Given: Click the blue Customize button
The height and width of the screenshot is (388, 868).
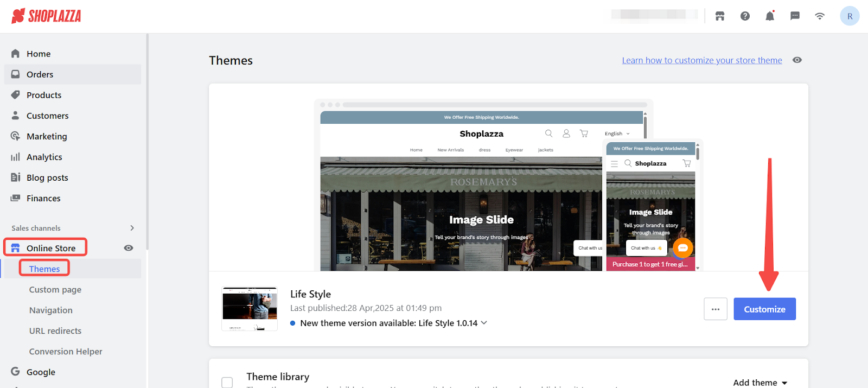Looking at the screenshot, I should pos(764,309).
